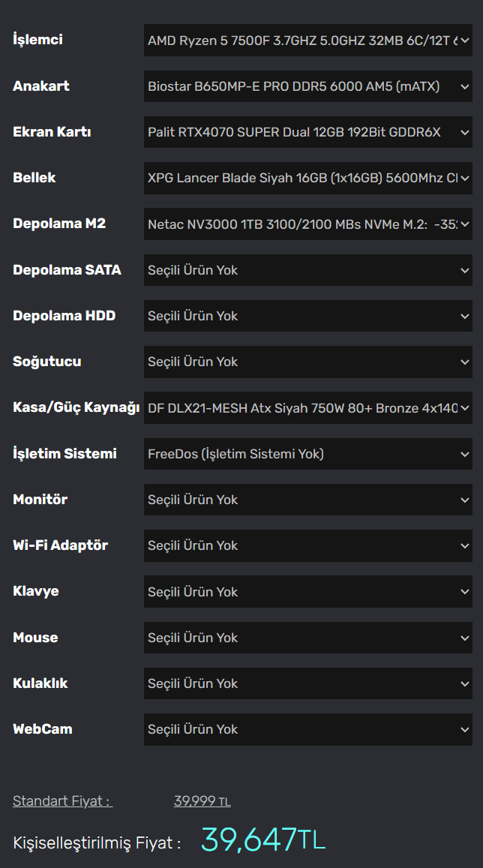Expand the Anakart motherboard selection
The image size is (483, 868).
tap(308, 86)
